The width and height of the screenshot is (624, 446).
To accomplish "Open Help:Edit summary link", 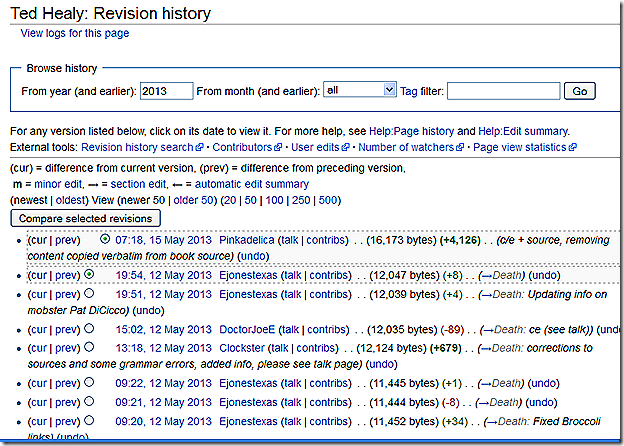I will [523, 131].
